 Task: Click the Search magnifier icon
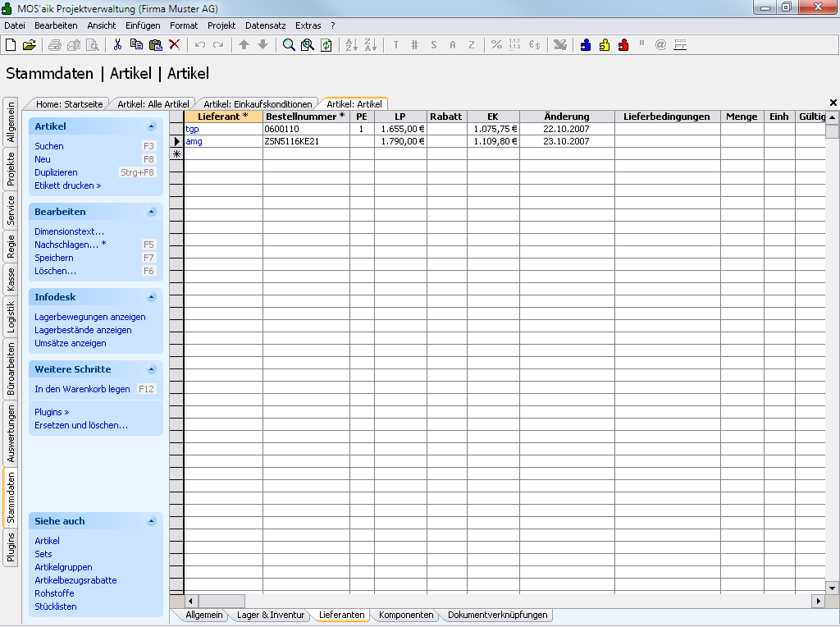(289, 45)
